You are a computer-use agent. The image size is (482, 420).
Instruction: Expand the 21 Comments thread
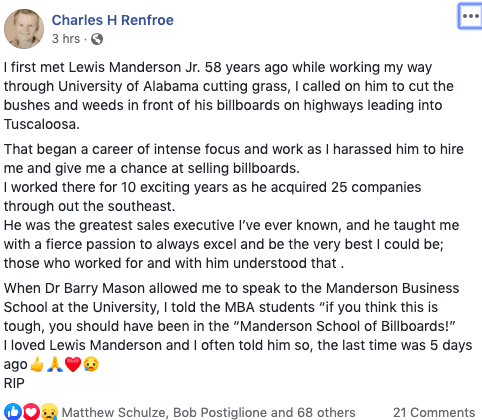pos(434,413)
